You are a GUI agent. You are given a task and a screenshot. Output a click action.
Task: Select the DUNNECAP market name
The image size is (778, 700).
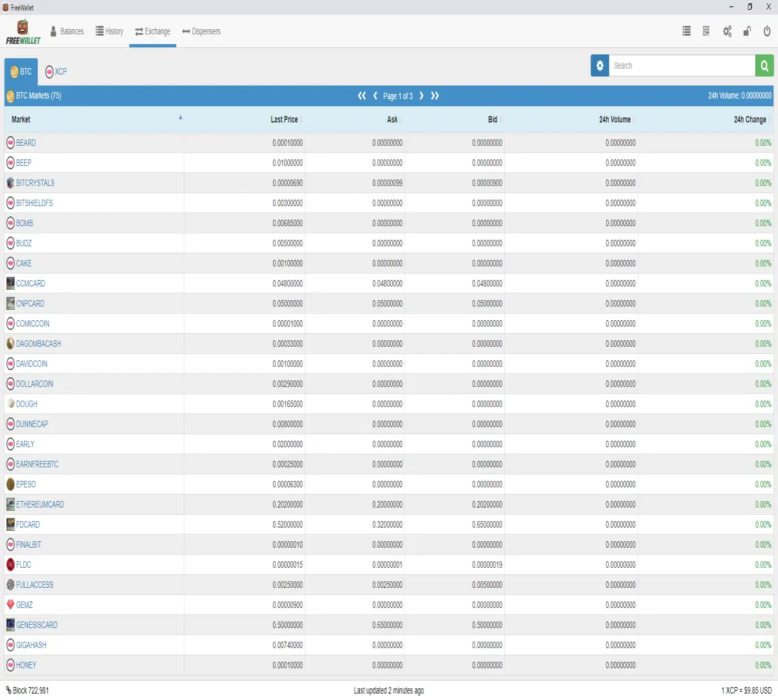coord(32,424)
